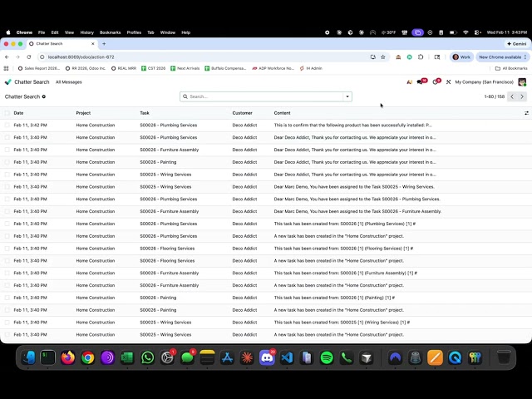
Task: Click the site information icon in address bar
Action: (42, 57)
